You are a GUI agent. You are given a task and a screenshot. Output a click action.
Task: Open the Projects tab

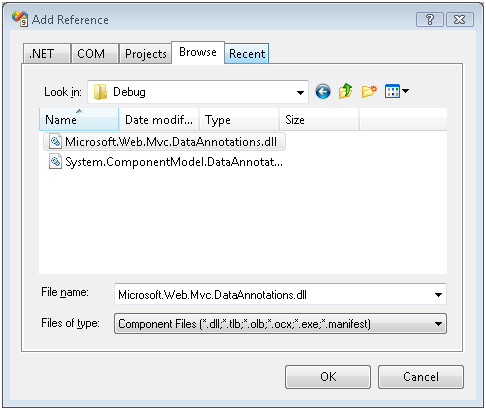145,54
